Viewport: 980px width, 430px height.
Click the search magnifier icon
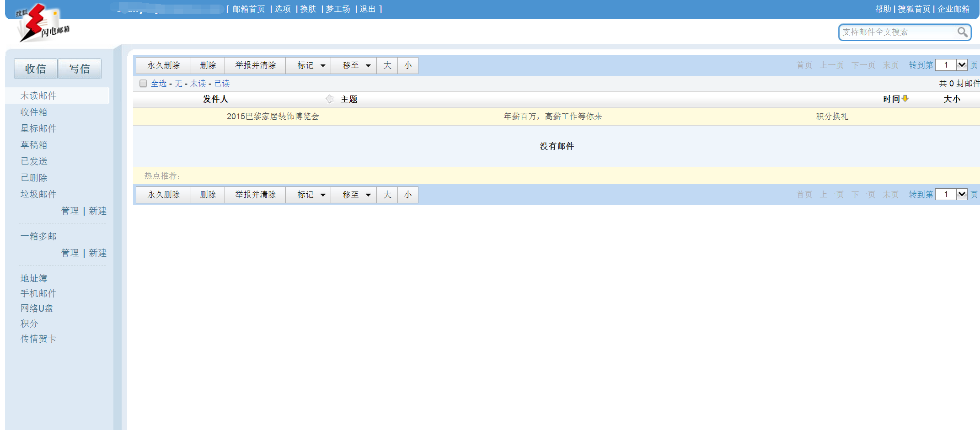[x=962, y=32]
